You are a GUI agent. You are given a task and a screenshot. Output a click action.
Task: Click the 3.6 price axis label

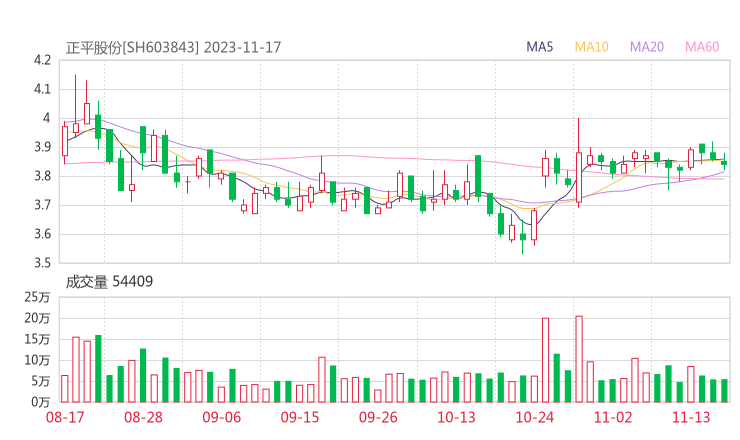42,234
